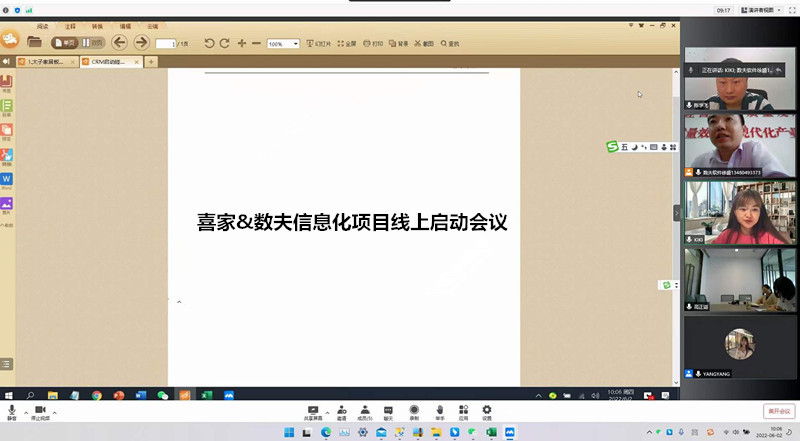The height and width of the screenshot is (441, 800).
Task: Expand audio options arrow beside mute button
Action: click(26, 411)
